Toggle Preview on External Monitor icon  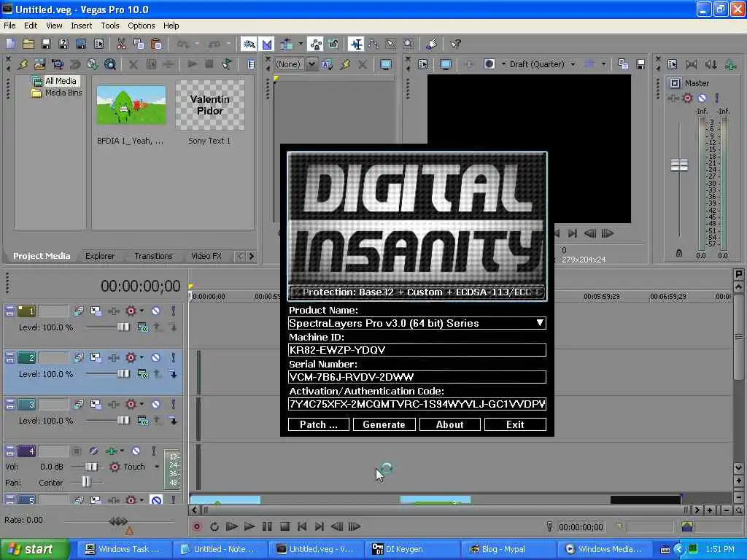point(445,64)
